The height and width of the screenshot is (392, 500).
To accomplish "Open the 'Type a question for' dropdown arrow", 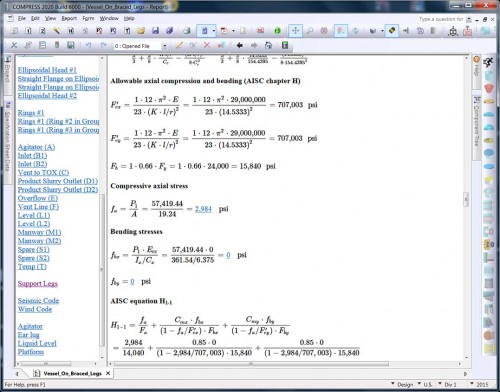I will pos(469,19).
